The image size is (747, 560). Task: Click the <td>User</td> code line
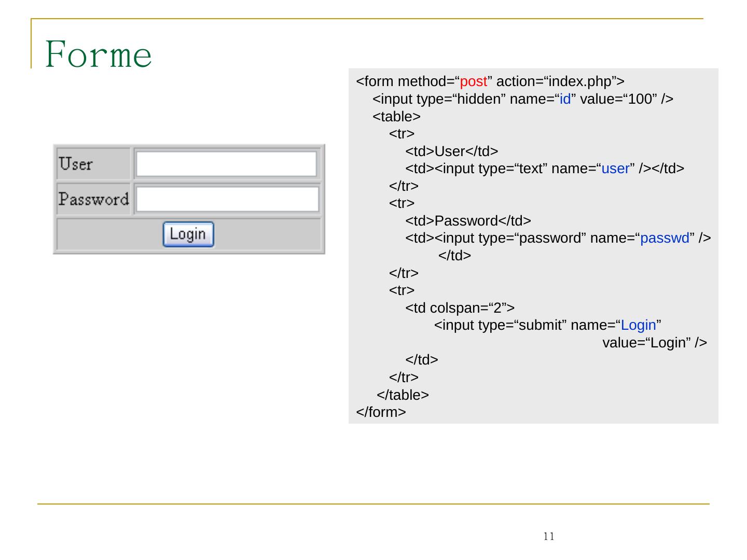(451, 151)
